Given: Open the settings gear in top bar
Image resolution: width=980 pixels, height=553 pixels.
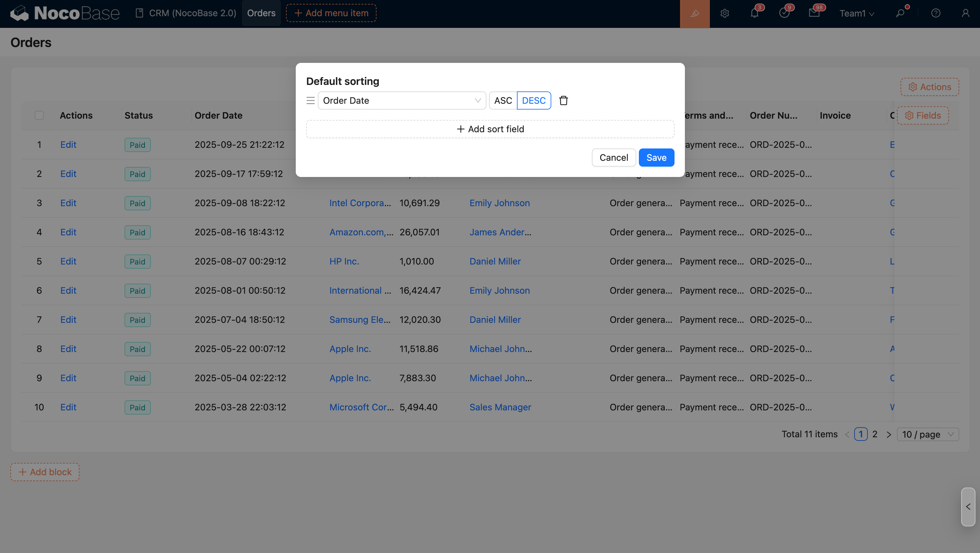Looking at the screenshot, I should (x=724, y=14).
